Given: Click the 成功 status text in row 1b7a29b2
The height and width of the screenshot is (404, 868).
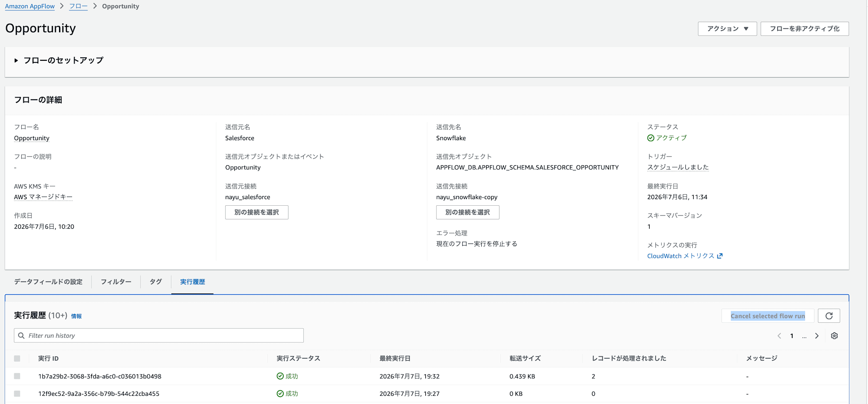Looking at the screenshot, I should coord(292,376).
